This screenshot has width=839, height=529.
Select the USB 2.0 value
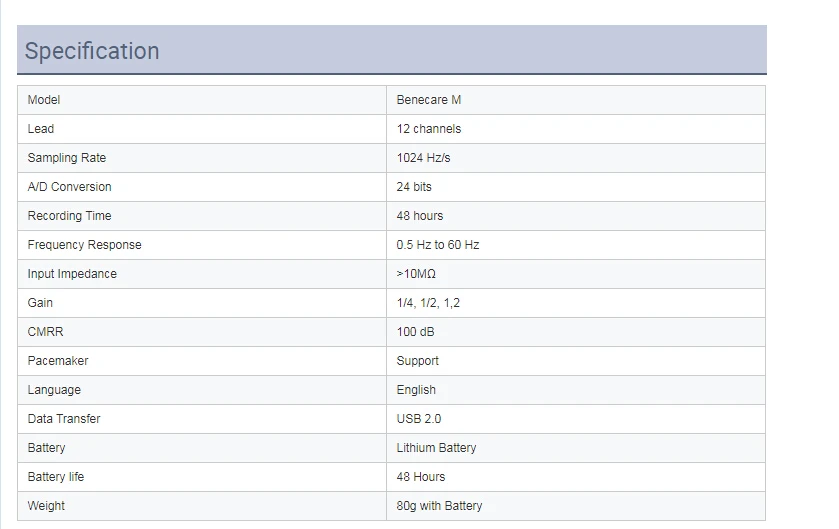point(418,419)
